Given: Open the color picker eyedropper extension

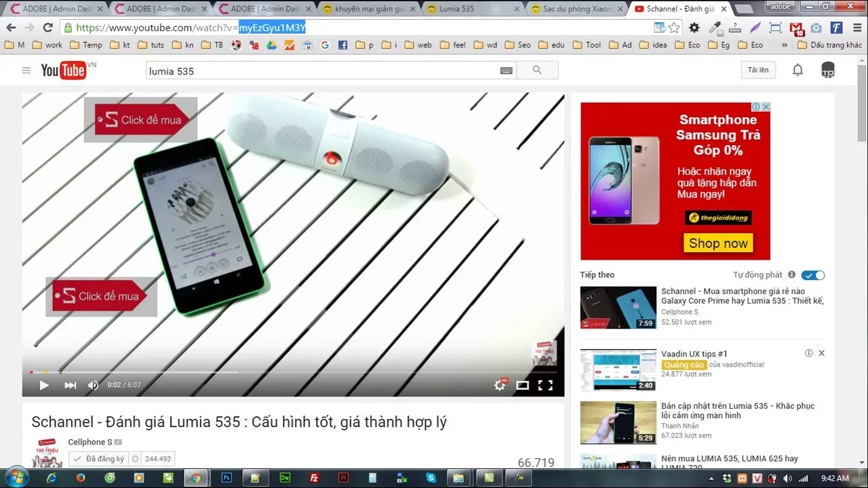Looking at the screenshot, I should 715,28.
